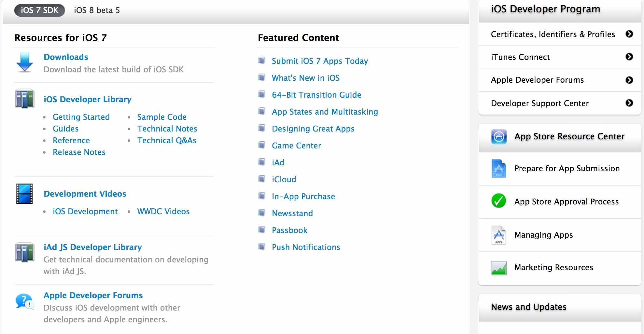Open App Store Approval Process
The width and height of the screenshot is (644, 334).
click(560, 202)
